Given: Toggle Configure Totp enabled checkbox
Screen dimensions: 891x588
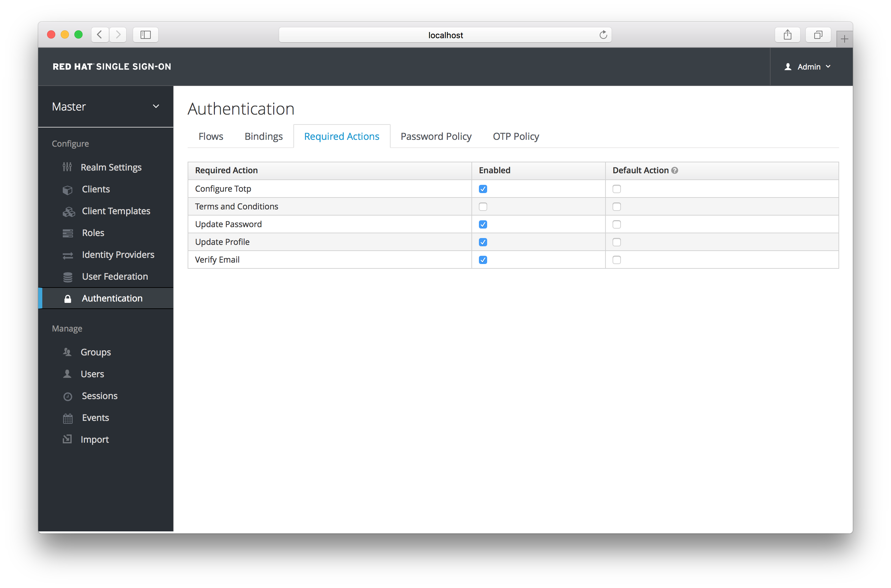Looking at the screenshot, I should point(483,189).
